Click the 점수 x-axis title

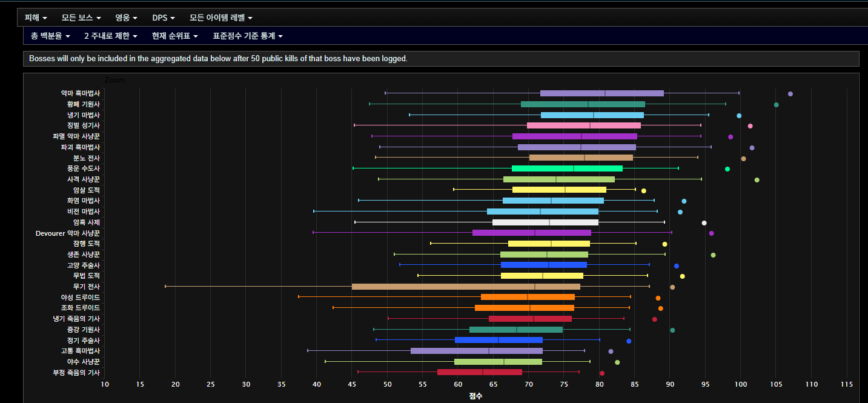475,396
